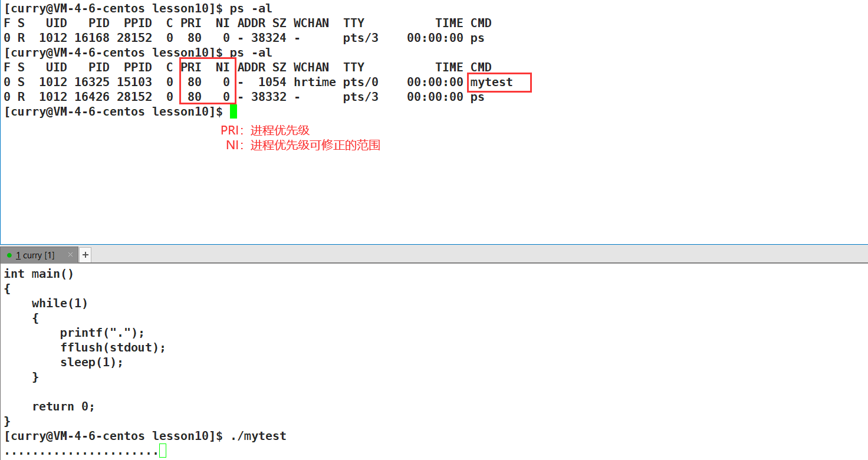Click the "while(1)" code line
The image size is (868, 460).
[60, 303]
